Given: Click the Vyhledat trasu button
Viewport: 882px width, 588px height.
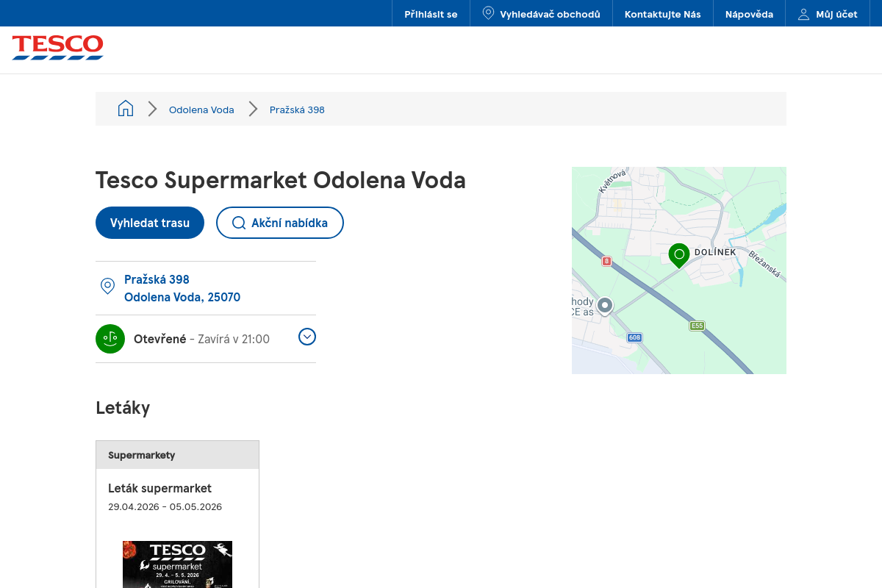Looking at the screenshot, I should 150,223.
